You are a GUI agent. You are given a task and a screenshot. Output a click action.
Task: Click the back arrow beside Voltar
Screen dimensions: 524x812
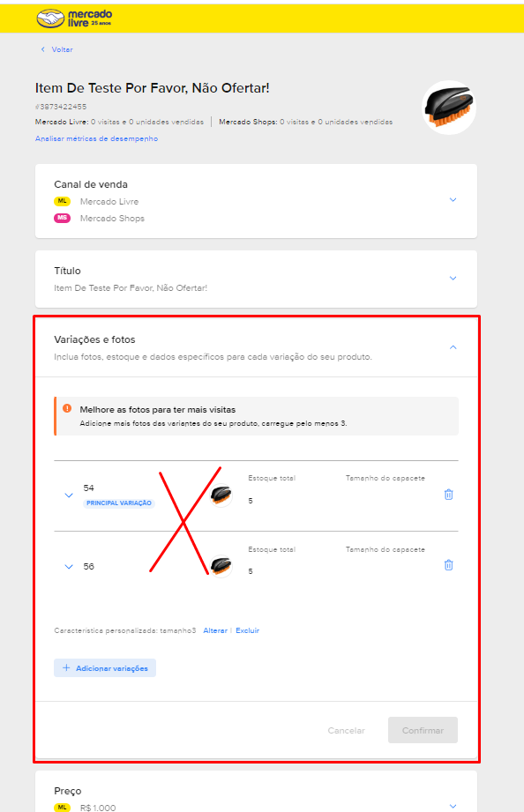43,49
